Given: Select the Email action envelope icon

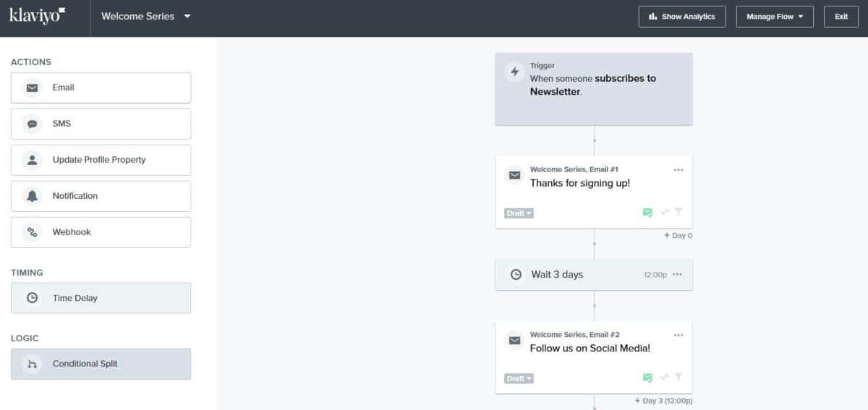Looking at the screenshot, I should click(32, 88).
